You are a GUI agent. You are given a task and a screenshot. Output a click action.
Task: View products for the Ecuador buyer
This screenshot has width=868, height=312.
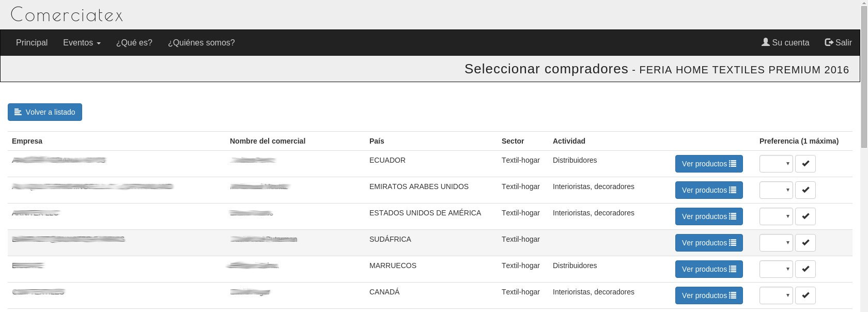(709, 164)
